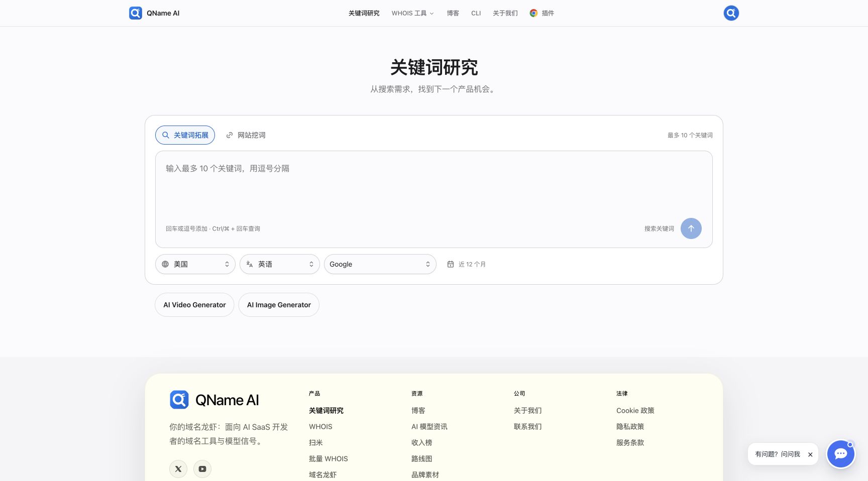868x481 pixels.
Task: Click the 关键词研究 page heading
Action: point(434,67)
